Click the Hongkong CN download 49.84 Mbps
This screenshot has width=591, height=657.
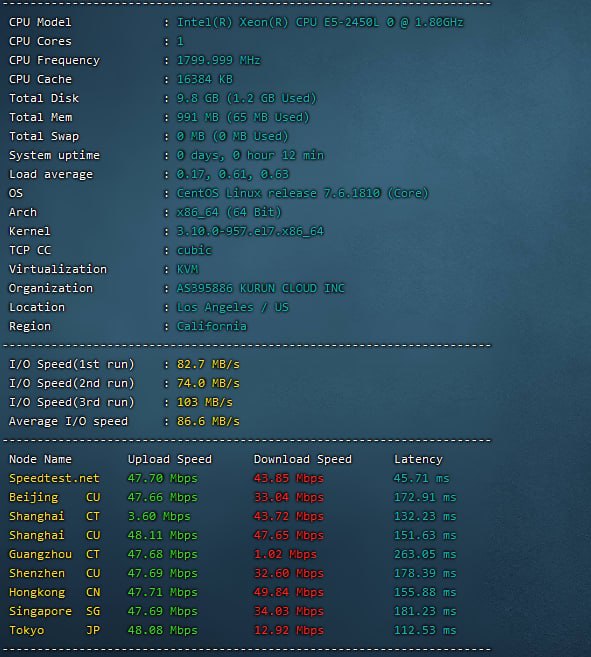tap(288, 592)
